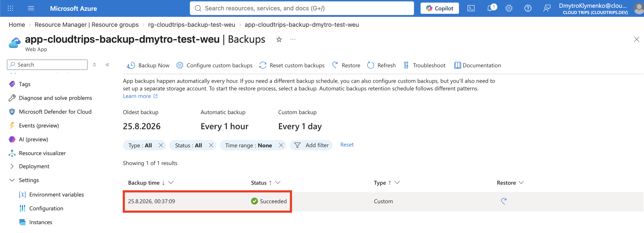The image size is (644, 233).
Task: Open the Azure portal apps grid icon
Action: pyautogui.click(x=10, y=8)
